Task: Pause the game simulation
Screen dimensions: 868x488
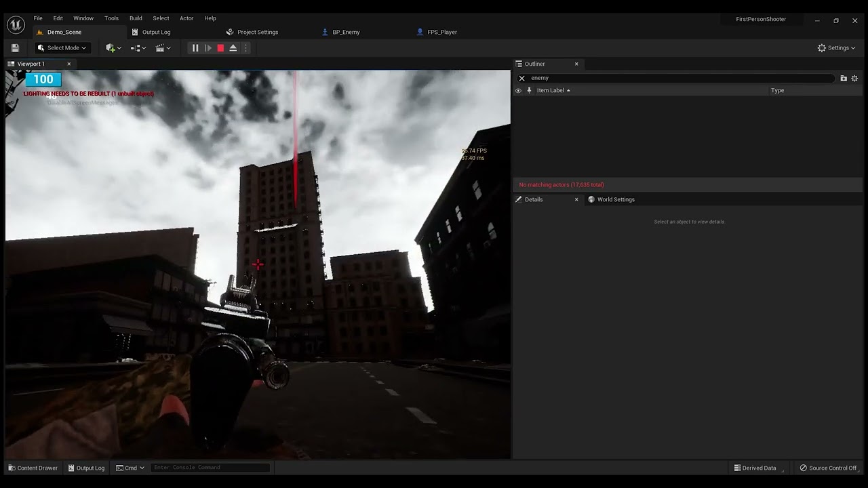Action: coord(195,48)
